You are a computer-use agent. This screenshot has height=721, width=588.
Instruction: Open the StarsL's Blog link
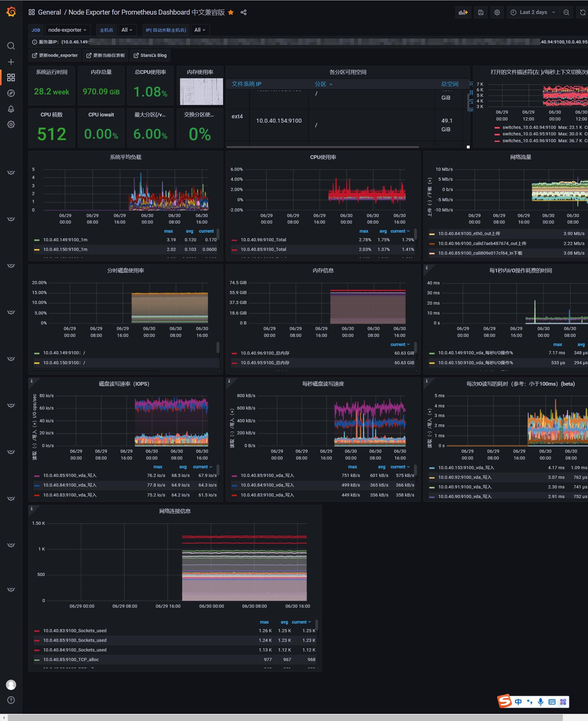[x=150, y=55]
